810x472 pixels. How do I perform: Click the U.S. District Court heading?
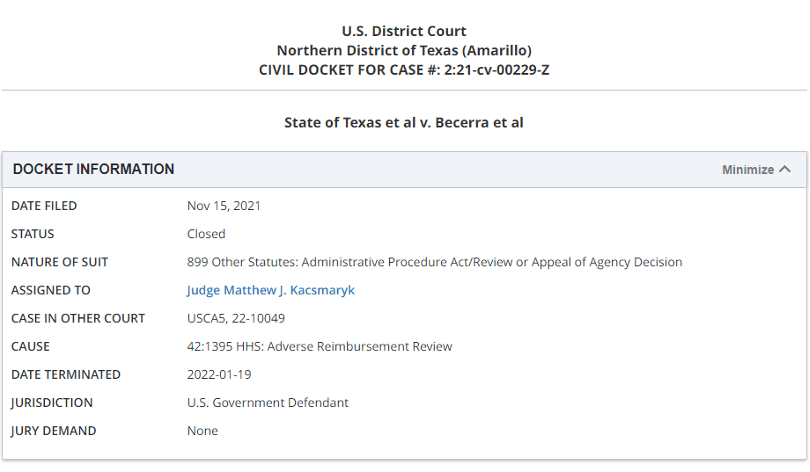404,31
